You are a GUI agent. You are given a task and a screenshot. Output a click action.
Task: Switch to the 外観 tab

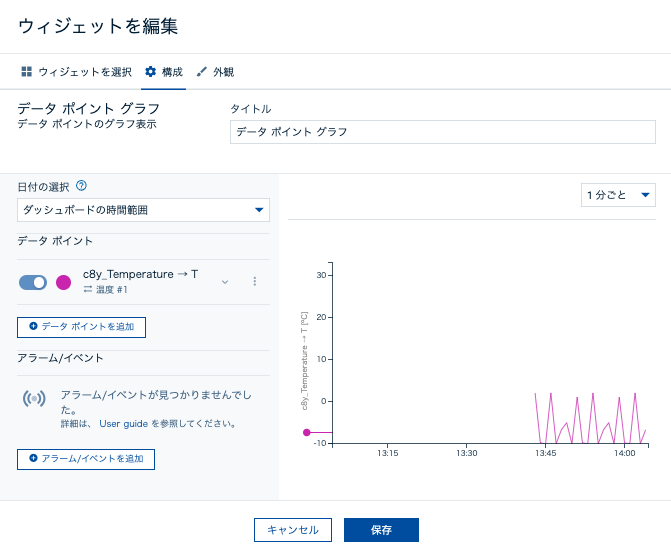coord(215,72)
